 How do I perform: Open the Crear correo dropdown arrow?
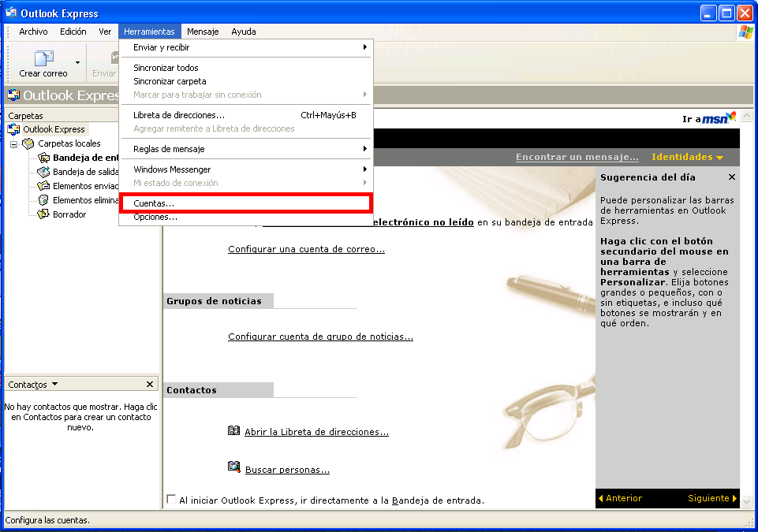pos(77,63)
